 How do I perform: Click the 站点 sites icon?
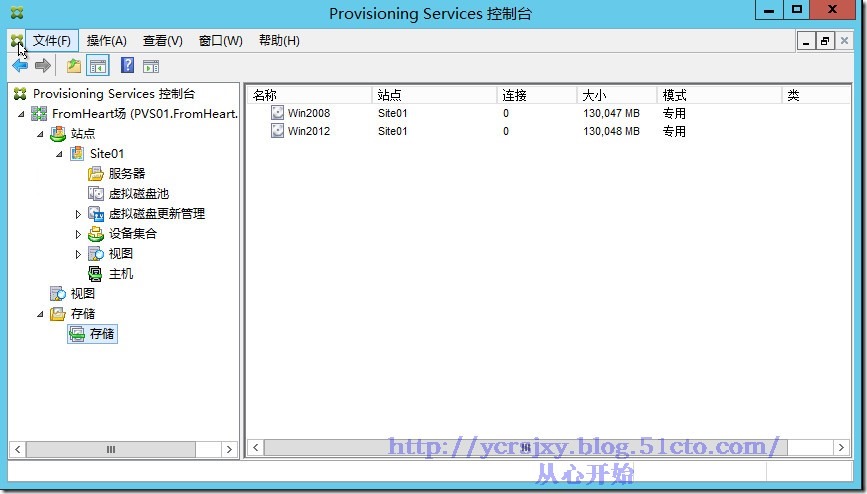pos(58,133)
